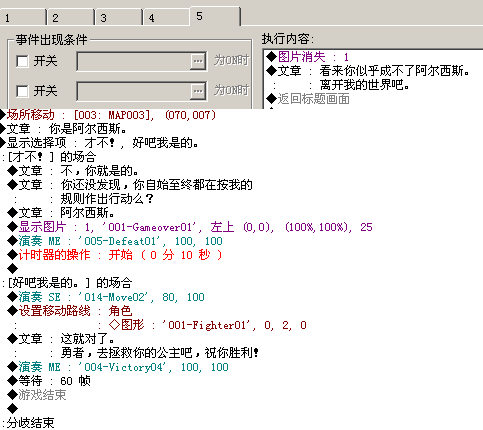Switch to event page tab 4
The height and width of the screenshot is (430, 483).
[166, 17]
